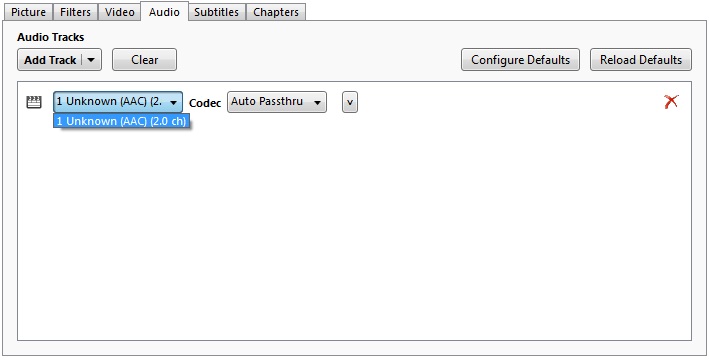Click the clapperboard track handle icon
This screenshot has height=360, width=709.
[x=34, y=102]
